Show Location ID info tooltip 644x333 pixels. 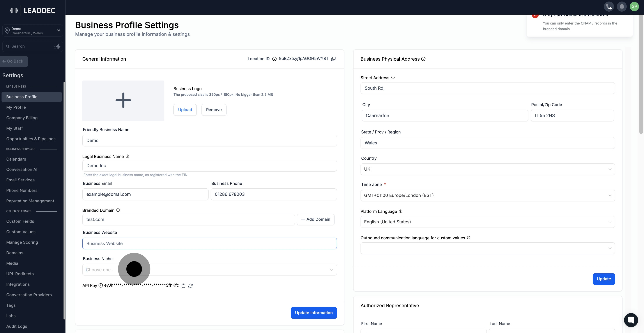click(274, 59)
